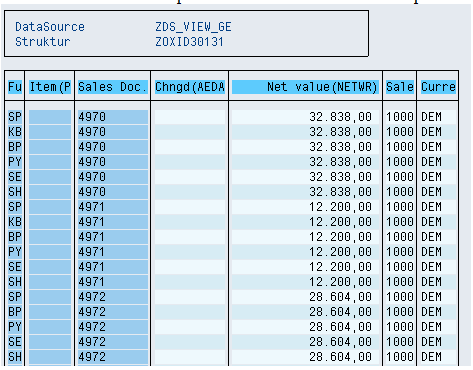Click the DataSource label
Screen dimensions: 473x370
[x=50, y=27]
